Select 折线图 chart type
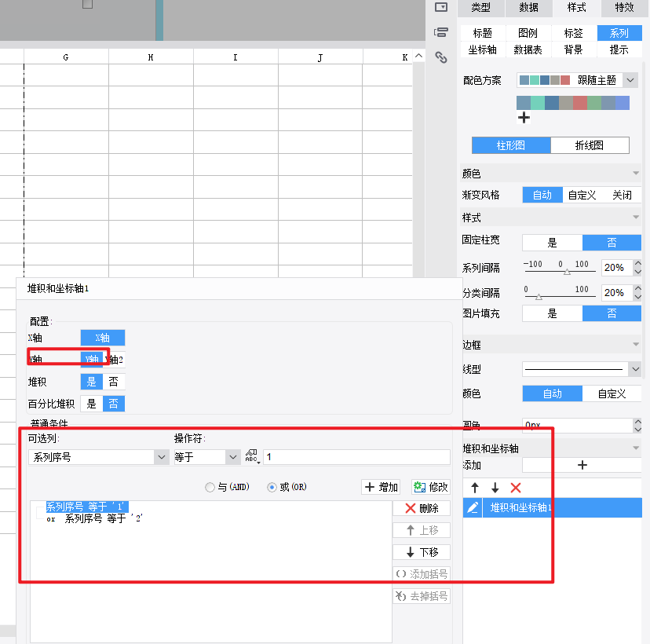The height and width of the screenshot is (644, 650). [x=589, y=145]
